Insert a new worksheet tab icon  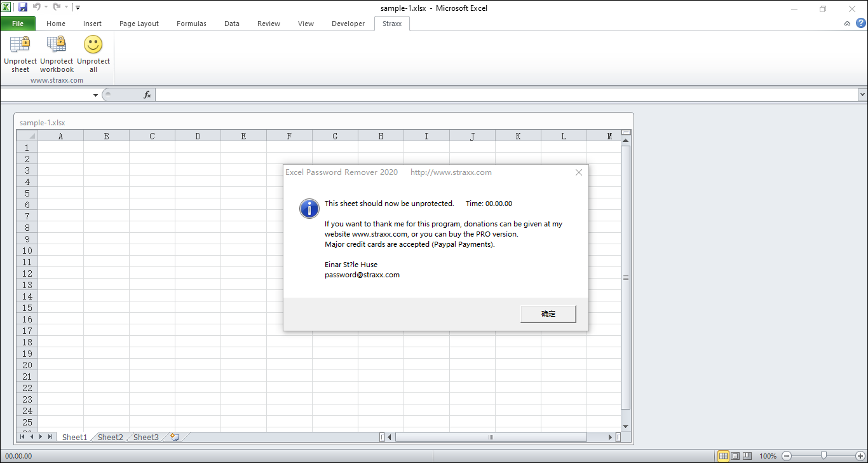coord(175,437)
